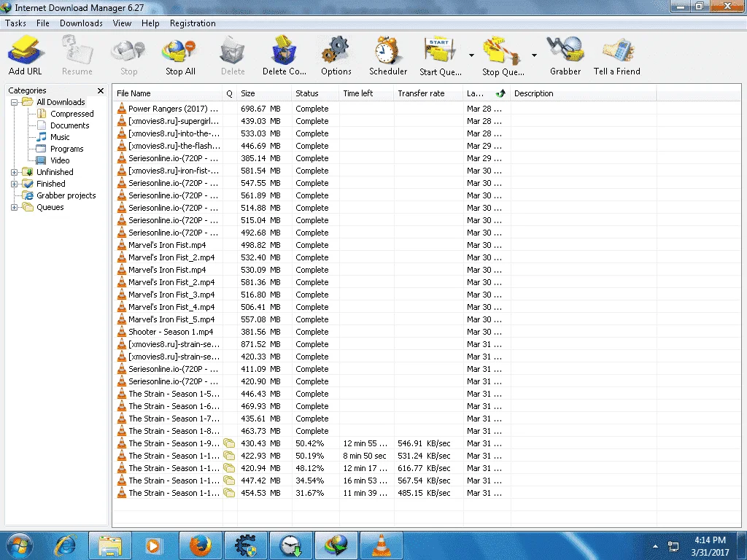The width and height of the screenshot is (747, 560).
Task: Open the Tasks menu
Action: (16, 23)
